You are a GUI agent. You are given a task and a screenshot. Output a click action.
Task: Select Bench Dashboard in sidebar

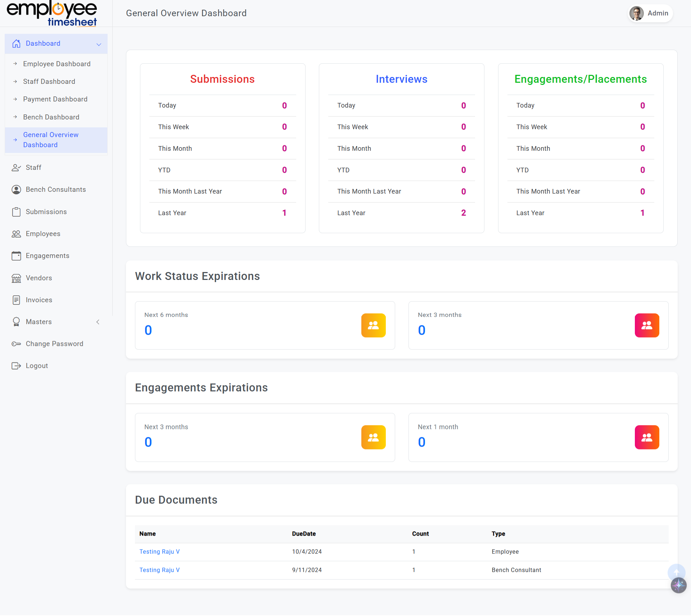(x=51, y=117)
